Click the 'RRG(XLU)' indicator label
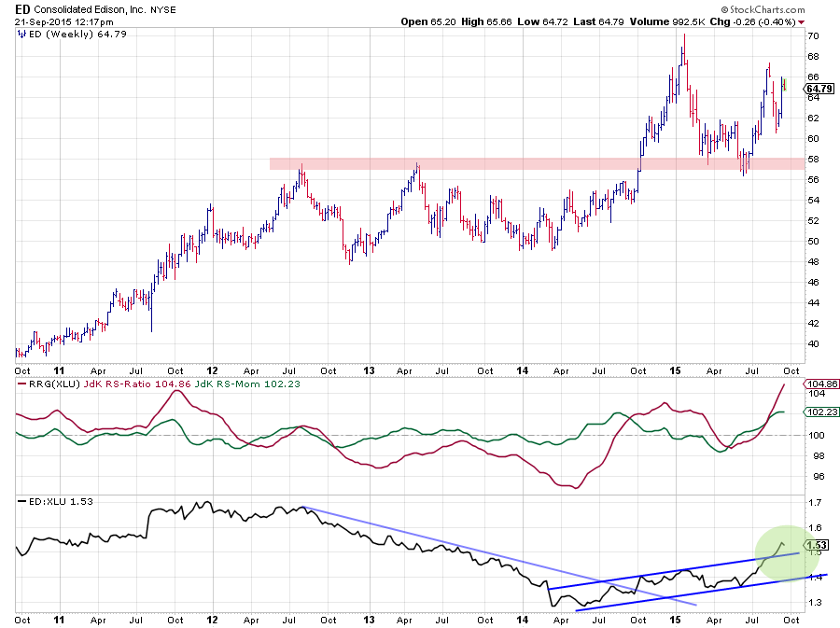Screen dimensions: 840x628 (x=55, y=384)
